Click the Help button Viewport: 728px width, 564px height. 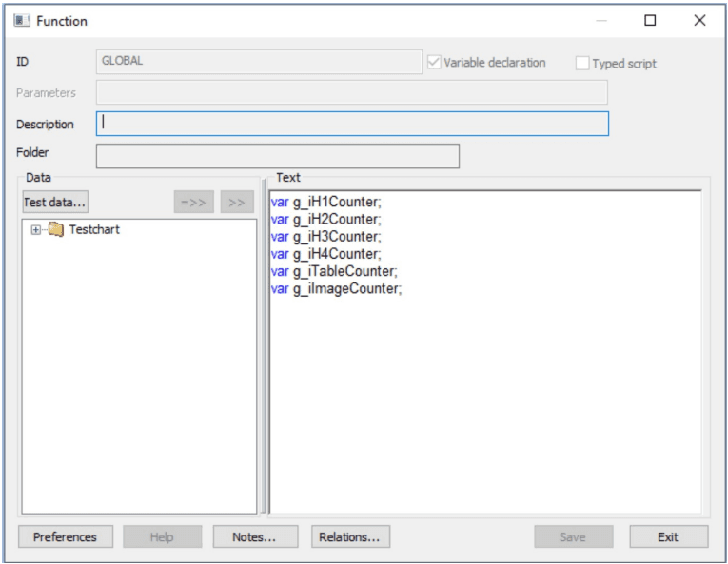[x=162, y=536]
